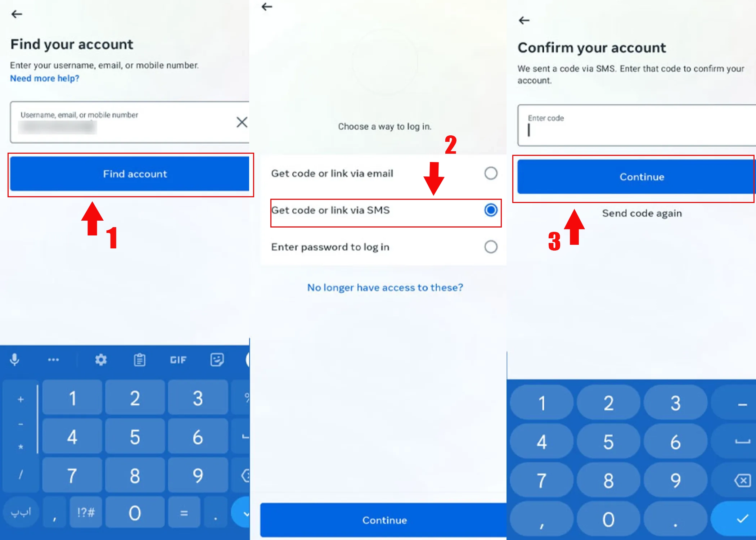Screen dimensions: 756x540
Task: Click No longer have access to these link
Action: 383,287
